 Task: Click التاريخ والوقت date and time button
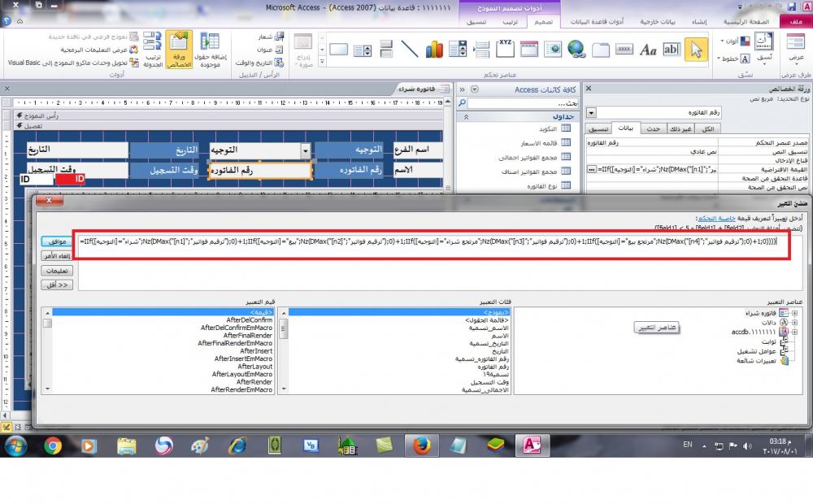tap(260, 63)
